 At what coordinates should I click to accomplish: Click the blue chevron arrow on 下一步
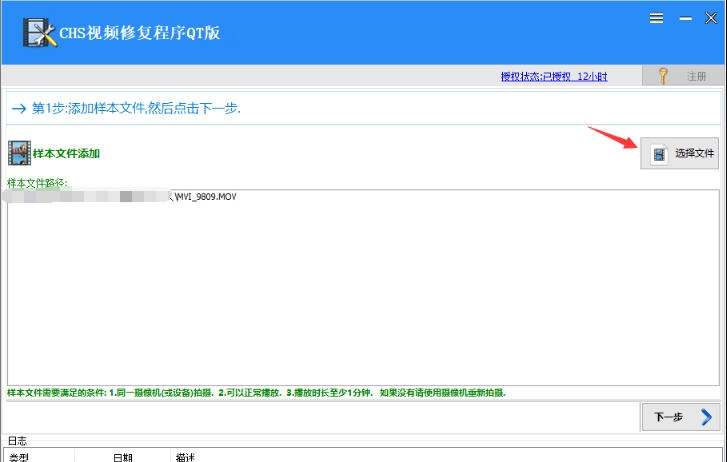coord(706,417)
